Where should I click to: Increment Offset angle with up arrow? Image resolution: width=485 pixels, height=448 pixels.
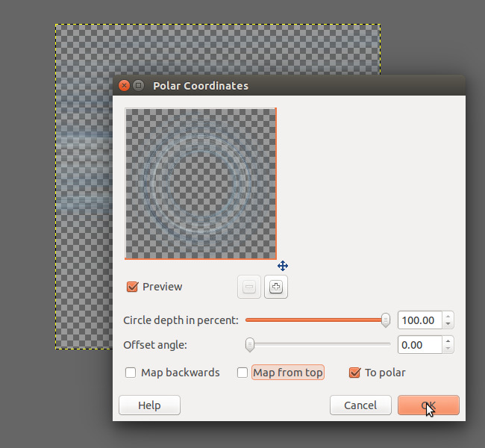[x=448, y=341]
